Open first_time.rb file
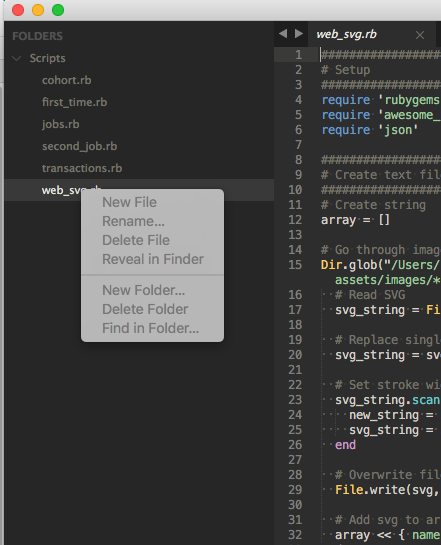 [74, 102]
